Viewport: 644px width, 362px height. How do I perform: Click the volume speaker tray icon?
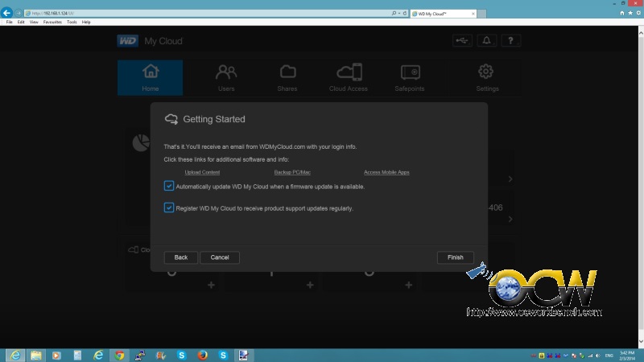tap(598, 356)
